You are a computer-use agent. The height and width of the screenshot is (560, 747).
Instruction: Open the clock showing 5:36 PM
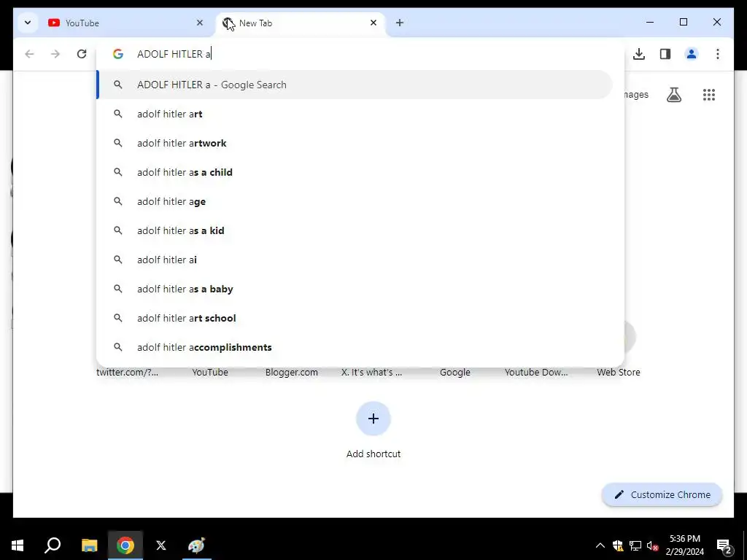(684, 545)
